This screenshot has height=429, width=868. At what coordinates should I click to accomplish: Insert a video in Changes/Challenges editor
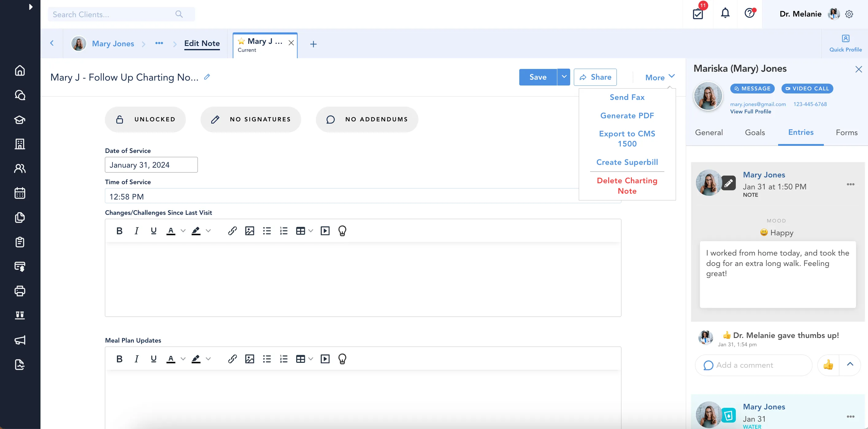click(325, 231)
